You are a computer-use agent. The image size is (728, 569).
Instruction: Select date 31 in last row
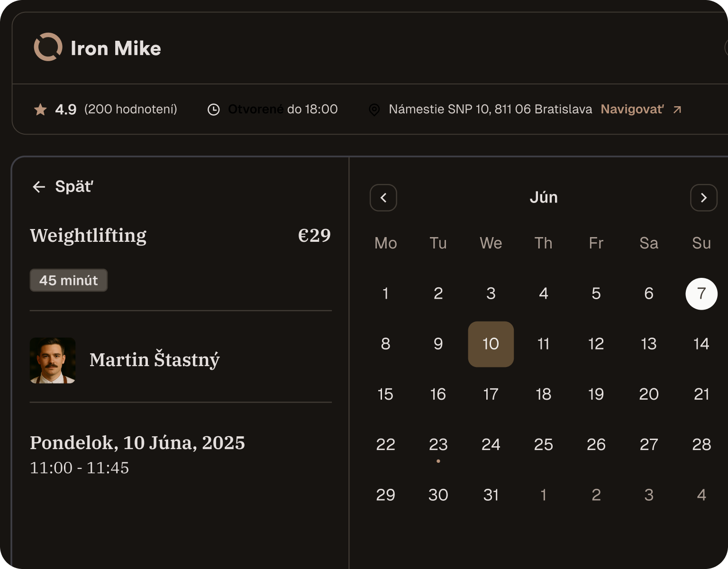(x=491, y=495)
